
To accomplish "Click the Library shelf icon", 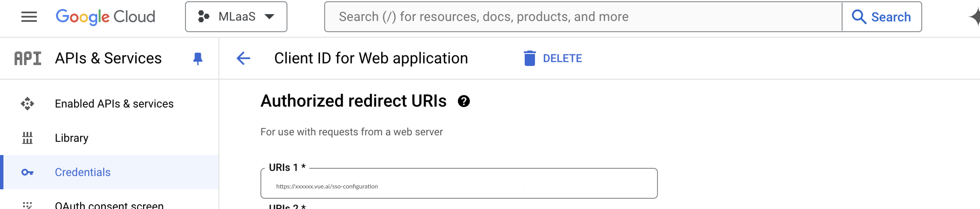I will click(x=27, y=138).
